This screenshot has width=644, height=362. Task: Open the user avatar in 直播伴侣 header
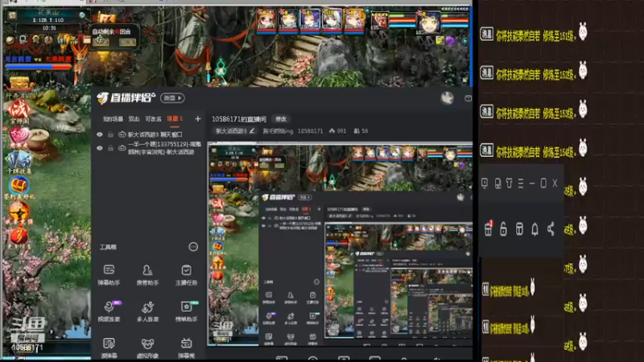(x=448, y=98)
